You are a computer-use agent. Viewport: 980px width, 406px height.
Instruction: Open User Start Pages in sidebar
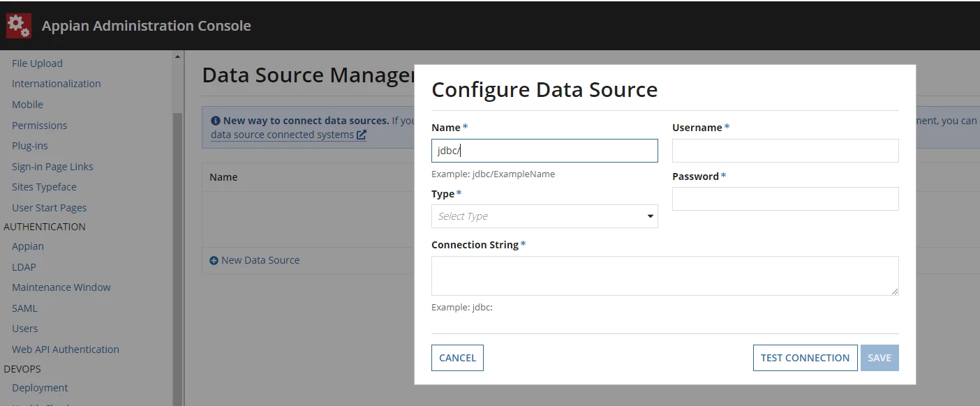(x=49, y=208)
